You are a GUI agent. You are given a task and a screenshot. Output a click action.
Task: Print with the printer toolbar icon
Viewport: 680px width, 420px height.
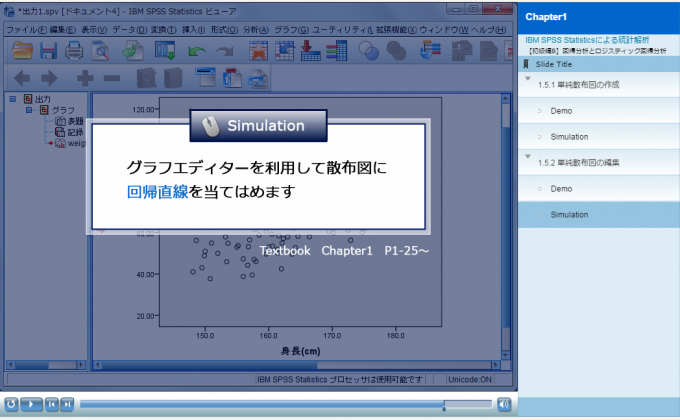[x=74, y=50]
